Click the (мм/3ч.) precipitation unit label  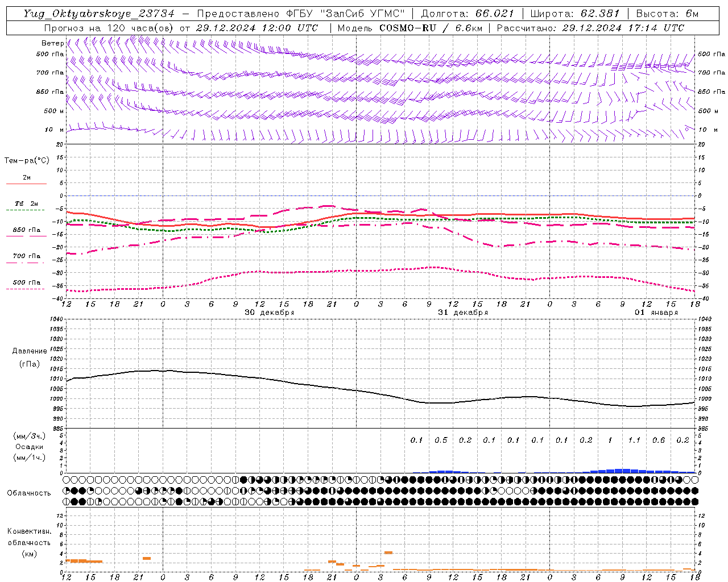[29, 436]
